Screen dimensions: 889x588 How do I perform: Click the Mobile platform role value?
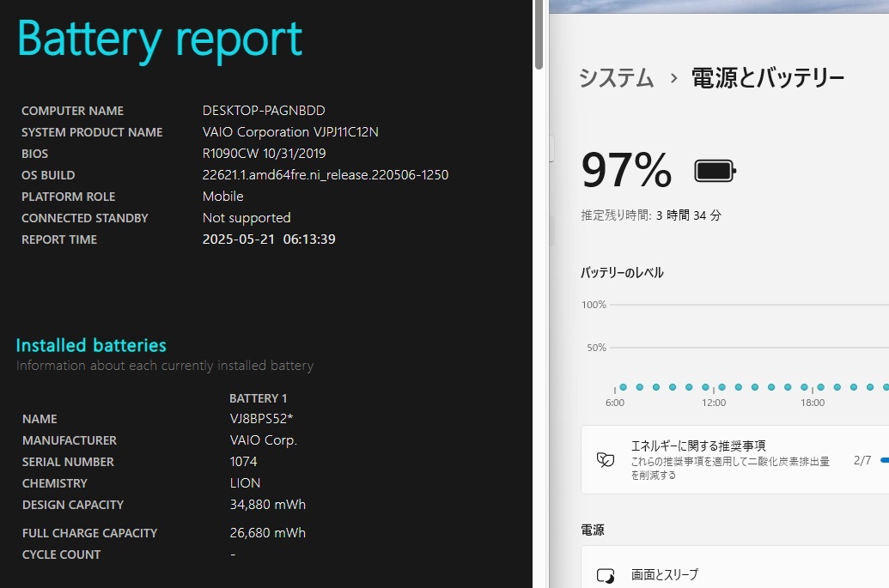click(x=222, y=197)
